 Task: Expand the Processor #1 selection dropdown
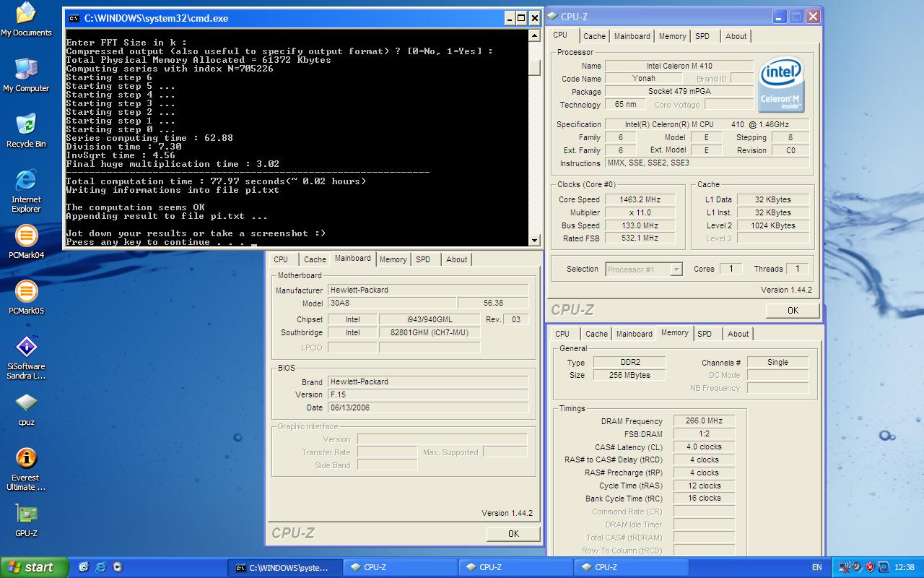coord(676,269)
